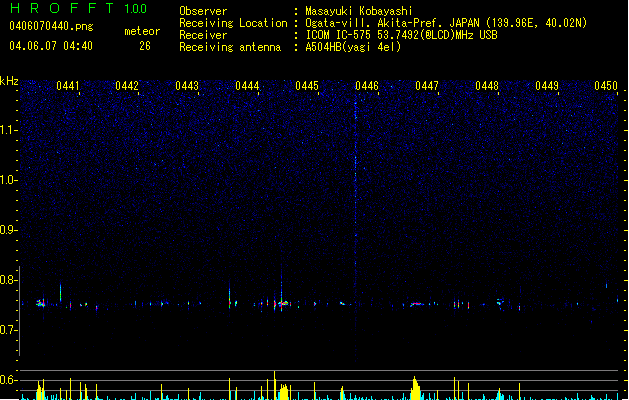The image size is (629, 400).
Task: Click the 0446 time marker
Action: [x=367, y=86]
